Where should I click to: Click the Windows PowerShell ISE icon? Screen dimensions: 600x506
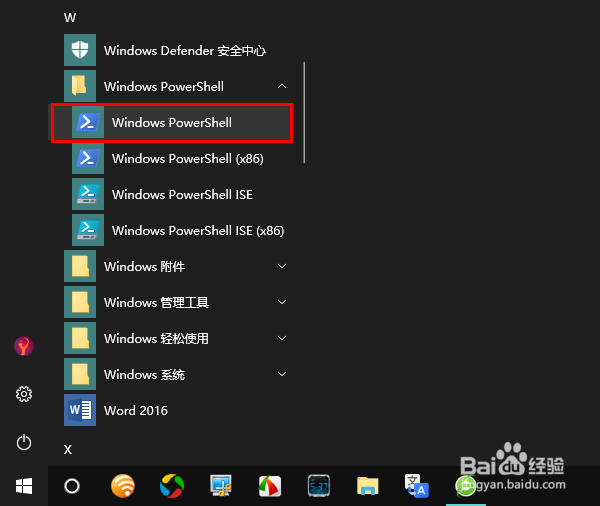point(88,194)
